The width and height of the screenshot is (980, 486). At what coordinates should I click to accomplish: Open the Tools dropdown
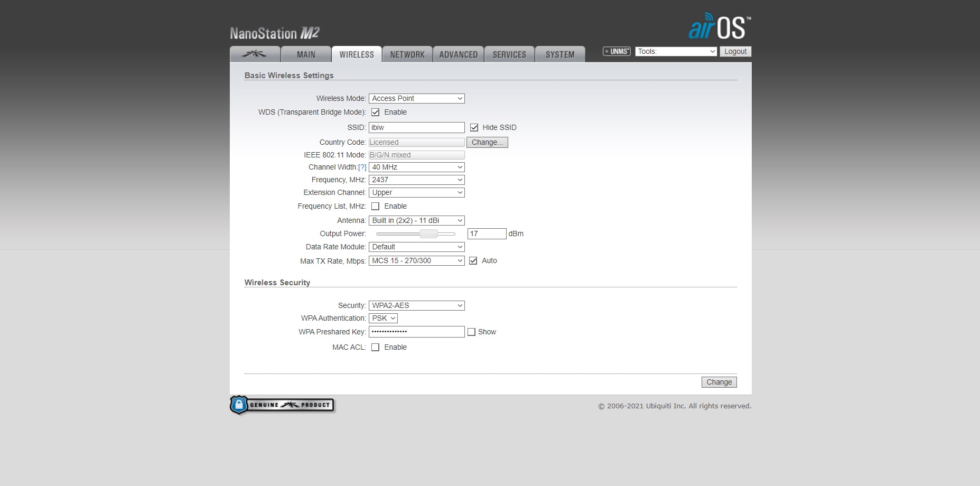(676, 51)
